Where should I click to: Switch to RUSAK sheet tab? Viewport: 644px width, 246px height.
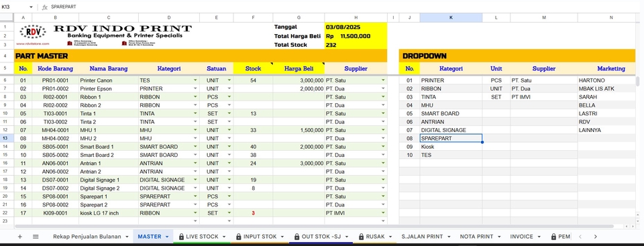click(375, 237)
